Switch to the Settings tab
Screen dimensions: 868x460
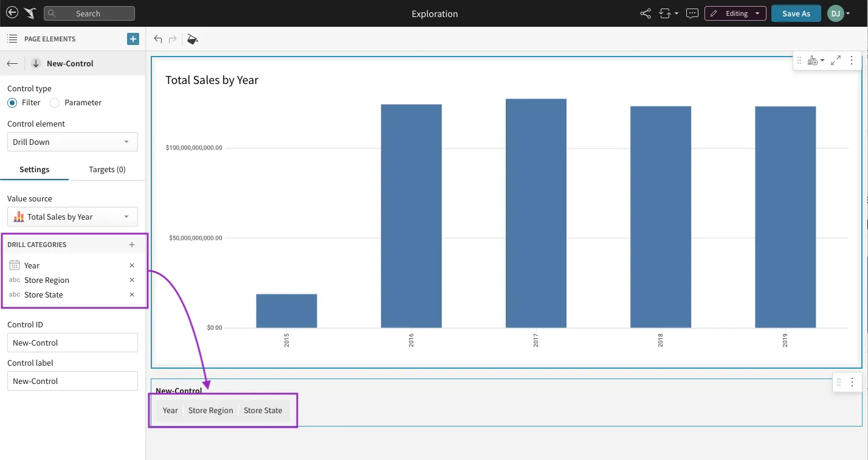pyautogui.click(x=35, y=169)
